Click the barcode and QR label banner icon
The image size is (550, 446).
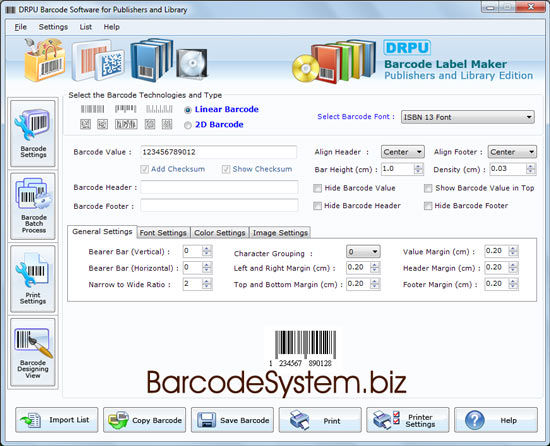coord(98,60)
